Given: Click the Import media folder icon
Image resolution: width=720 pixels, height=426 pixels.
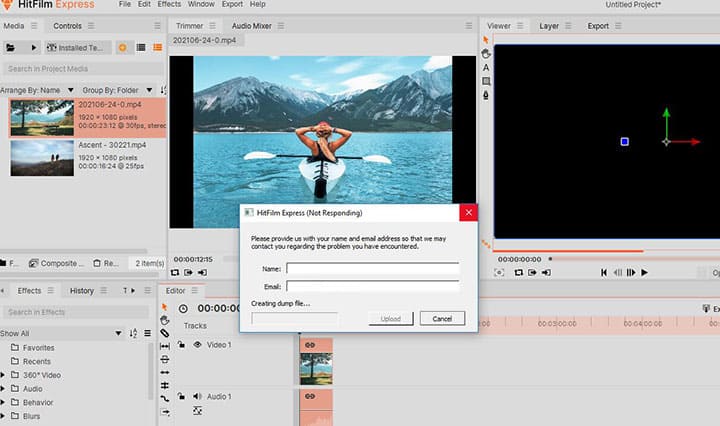Looking at the screenshot, I should [11, 47].
